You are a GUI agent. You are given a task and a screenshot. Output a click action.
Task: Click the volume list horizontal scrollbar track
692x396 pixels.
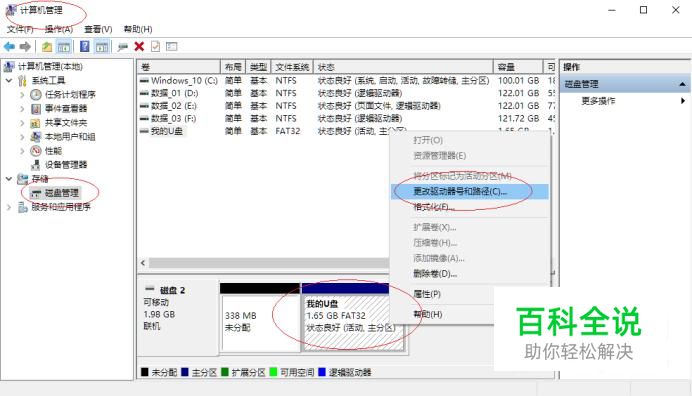tap(268, 263)
